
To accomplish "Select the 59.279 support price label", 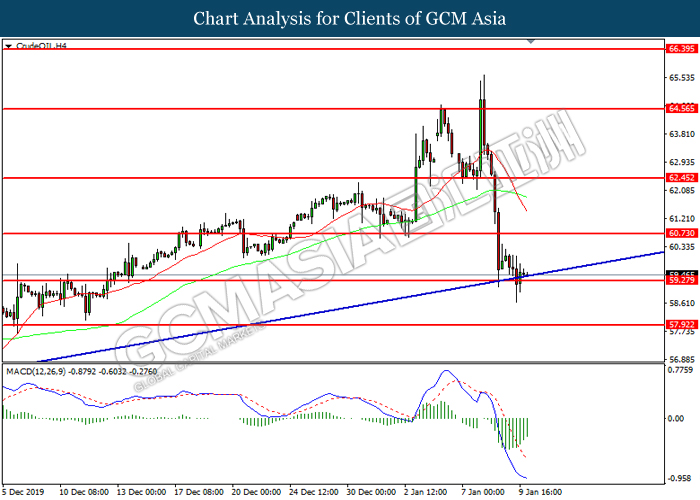I will tap(681, 280).
